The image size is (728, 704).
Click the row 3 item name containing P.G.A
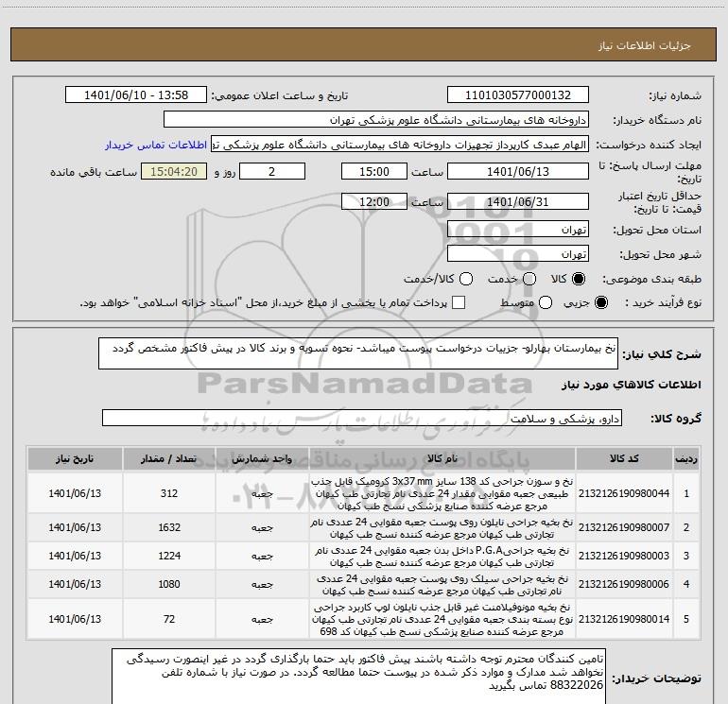(442, 556)
